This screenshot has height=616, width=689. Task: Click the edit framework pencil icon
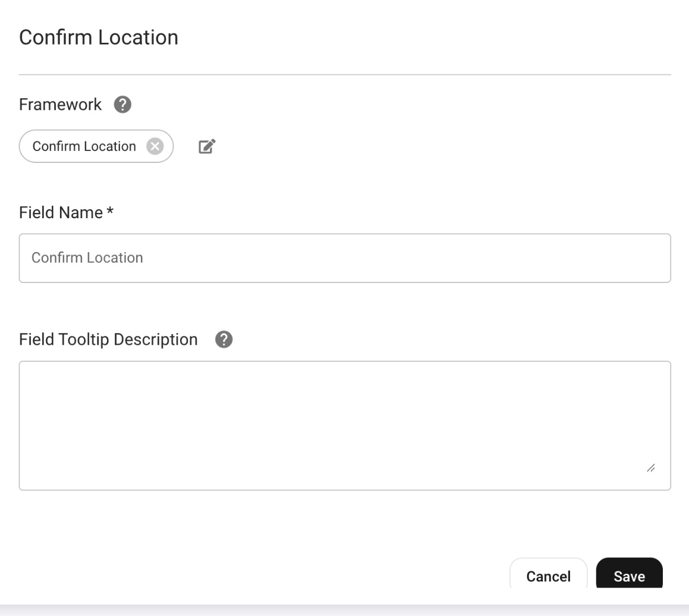[207, 146]
